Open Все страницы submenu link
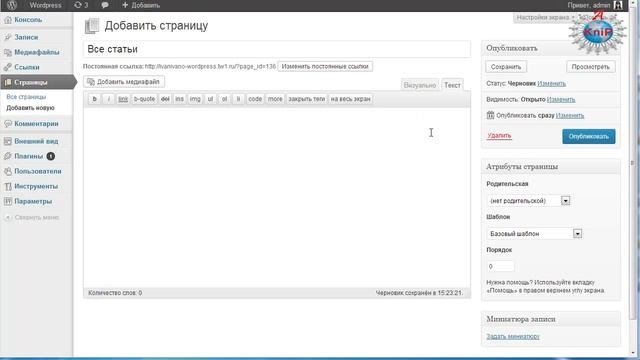 [26, 97]
